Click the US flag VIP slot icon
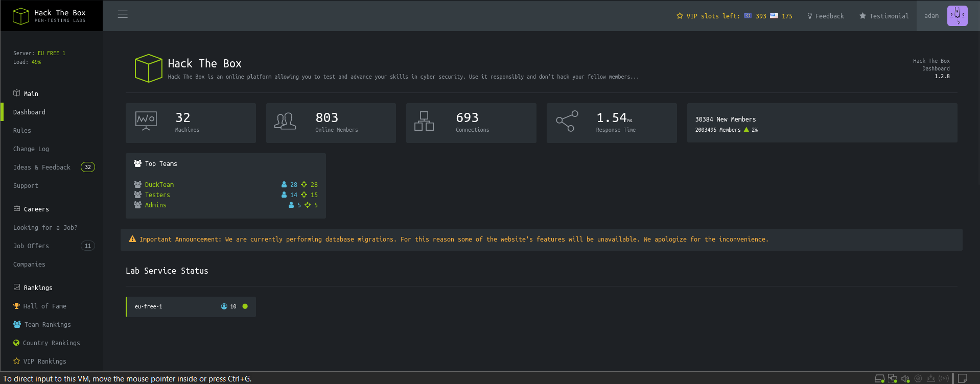980x384 pixels. [x=774, y=16]
